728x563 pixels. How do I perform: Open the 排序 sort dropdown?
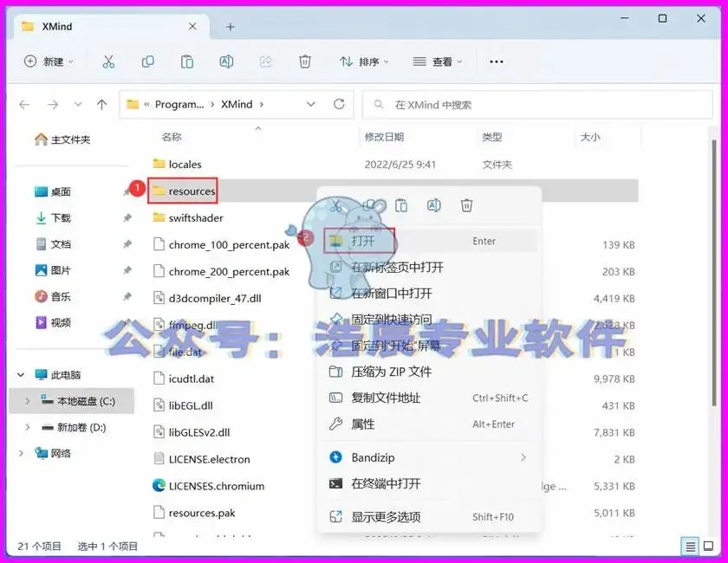364,61
